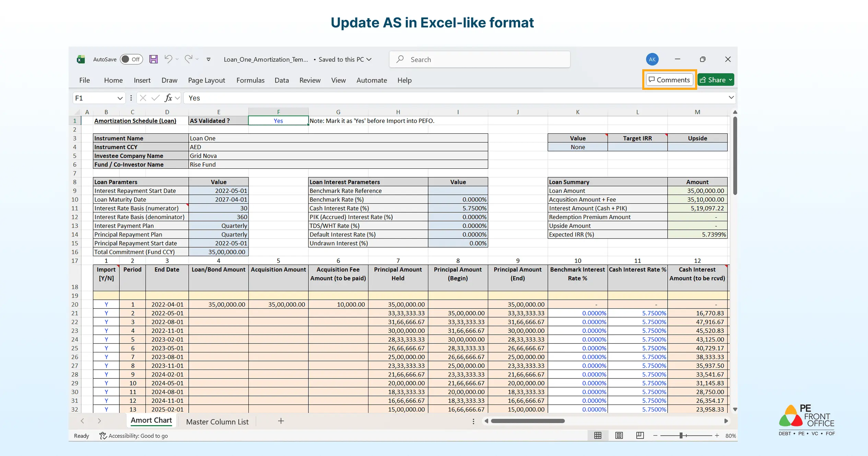Click the Import Y cell for period 13
This screenshot has width=868, height=456.
106,409
